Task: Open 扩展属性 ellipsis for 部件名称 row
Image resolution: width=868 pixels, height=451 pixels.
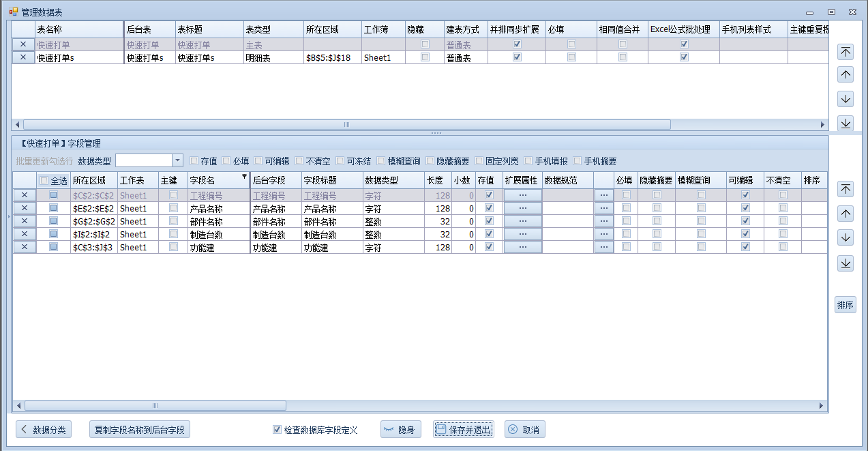Action: pos(522,221)
